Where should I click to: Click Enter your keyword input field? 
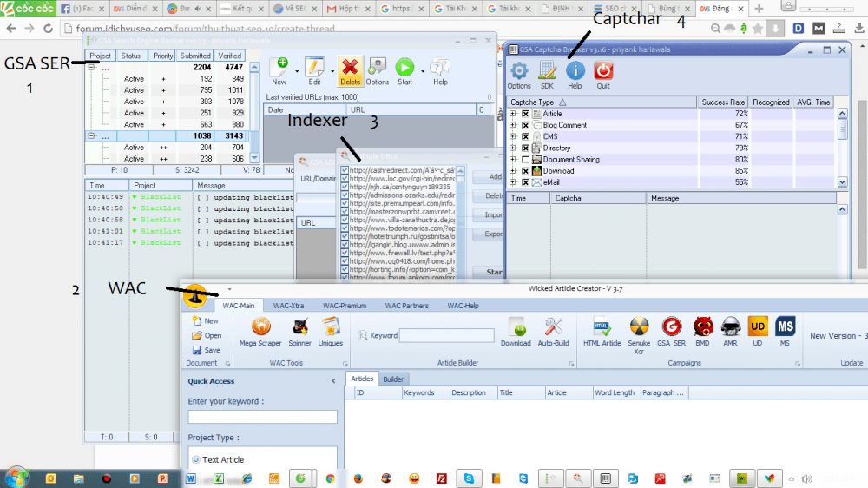tap(262, 417)
